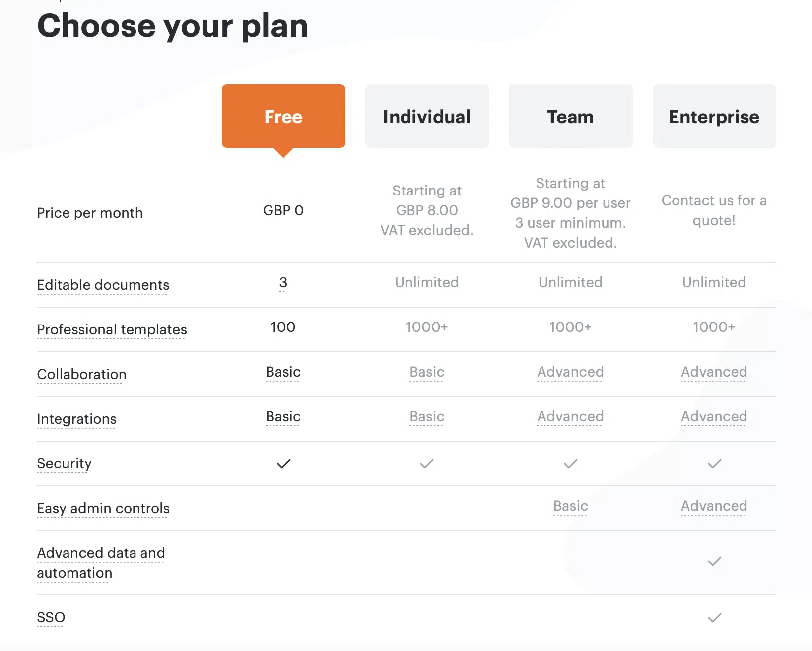Click the Security checkmark under Enterprise
812x651 pixels.
(714, 464)
